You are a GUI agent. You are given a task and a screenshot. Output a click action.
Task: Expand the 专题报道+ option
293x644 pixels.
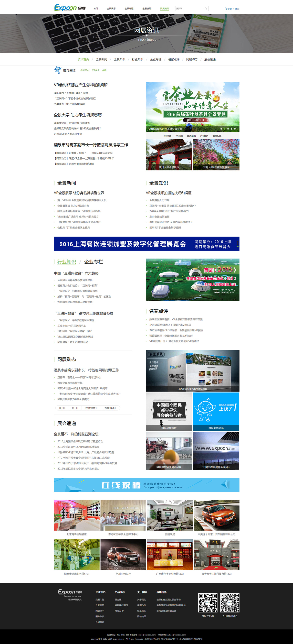(110, 408)
